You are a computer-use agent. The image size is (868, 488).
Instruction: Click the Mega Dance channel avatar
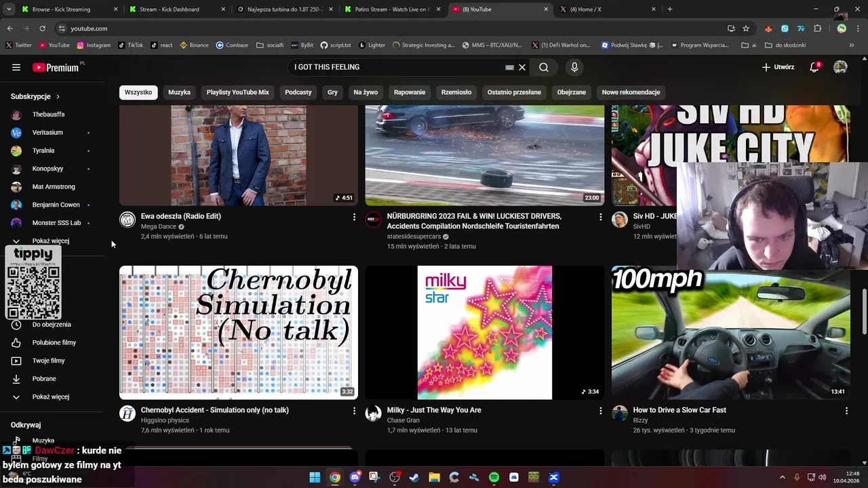(x=127, y=220)
